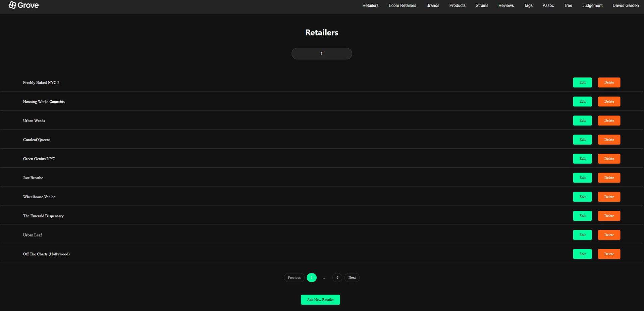Delete Off The Charts (Hollywood) retailer
This screenshot has width=644, height=311.
coord(609,254)
